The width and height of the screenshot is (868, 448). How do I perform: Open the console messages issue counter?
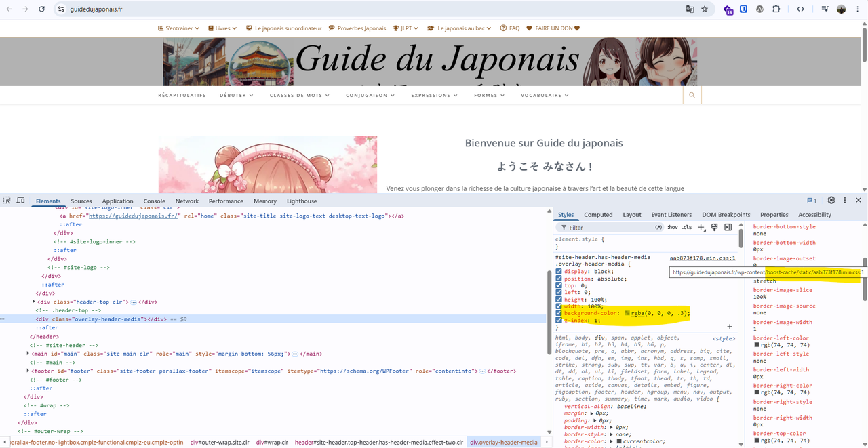click(811, 201)
